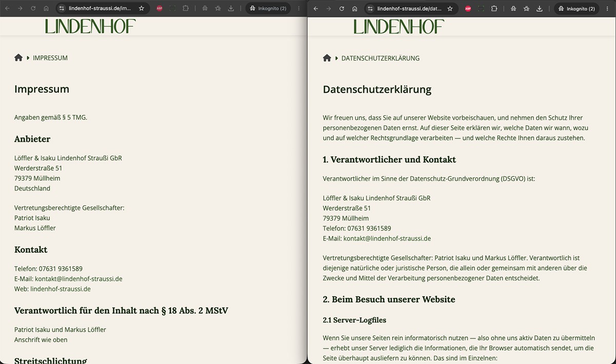
Task: Open browser home in the Datenschutzerklärung window
Action: 355,8
